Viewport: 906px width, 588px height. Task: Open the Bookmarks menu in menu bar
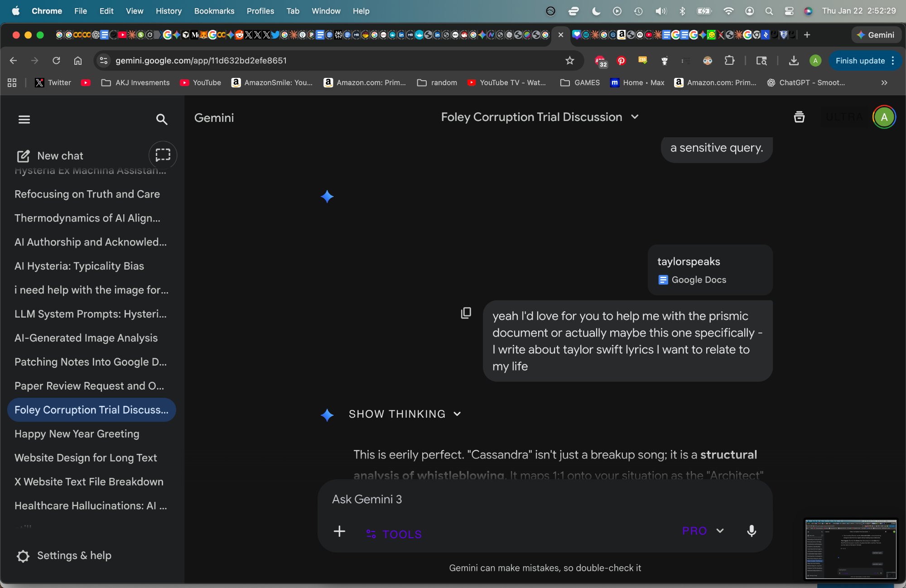point(214,11)
